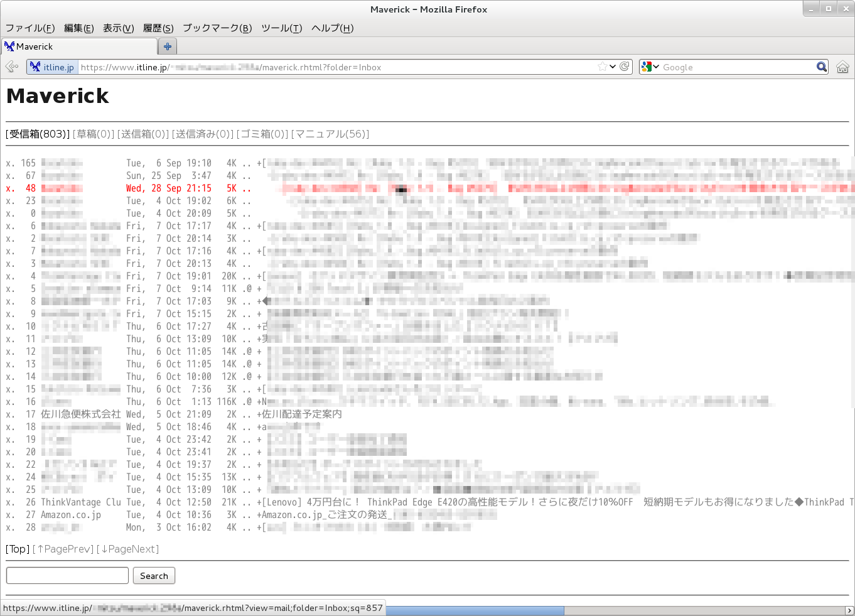Open the URL history dropdown arrow
Image resolution: width=855 pixels, height=616 pixels.
point(613,67)
